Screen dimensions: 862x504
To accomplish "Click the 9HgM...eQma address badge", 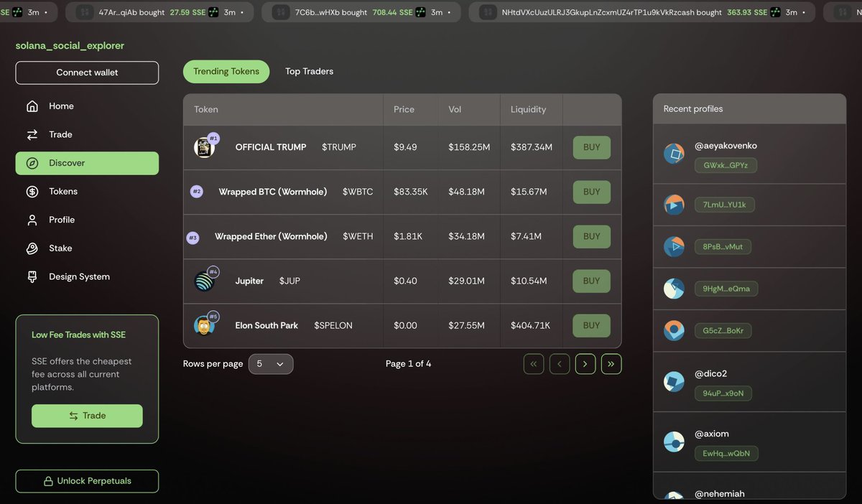I will [726, 289].
